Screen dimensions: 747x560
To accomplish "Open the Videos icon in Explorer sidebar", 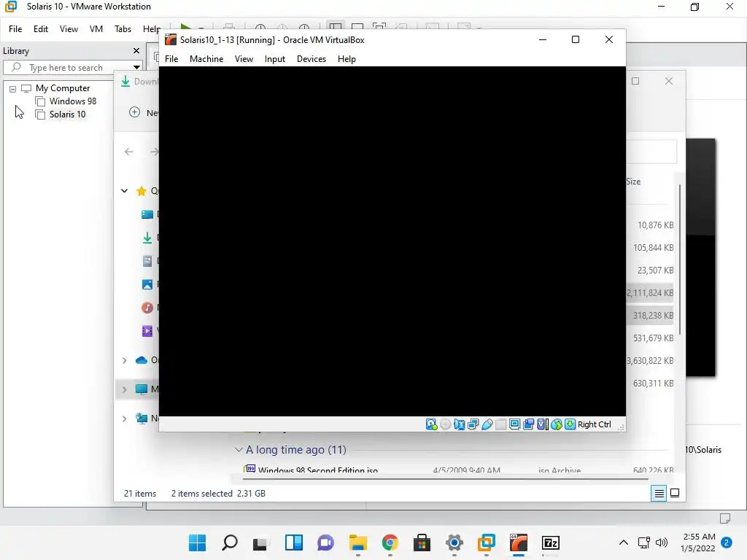I will pyautogui.click(x=147, y=330).
